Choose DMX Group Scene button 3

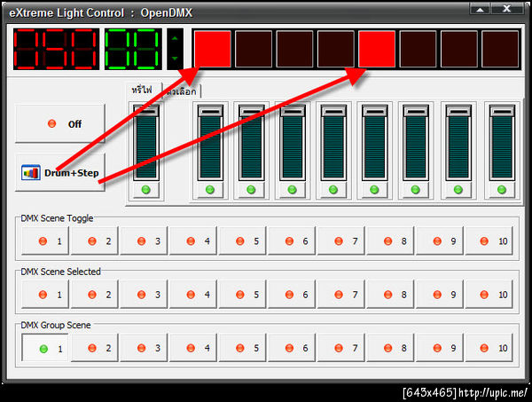(x=144, y=348)
